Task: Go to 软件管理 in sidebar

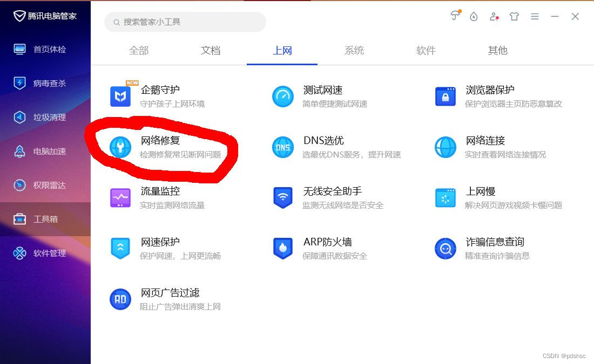Action: pos(45,253)
